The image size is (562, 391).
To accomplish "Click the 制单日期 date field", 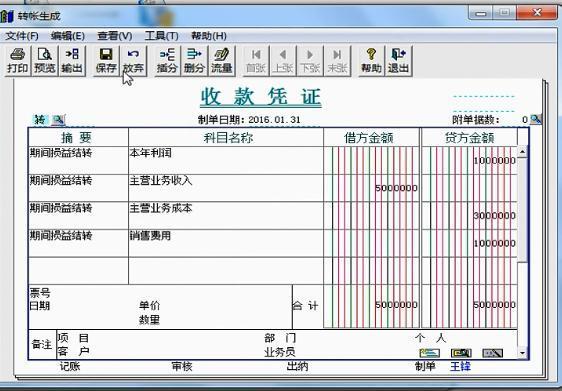I will (274, 120).
